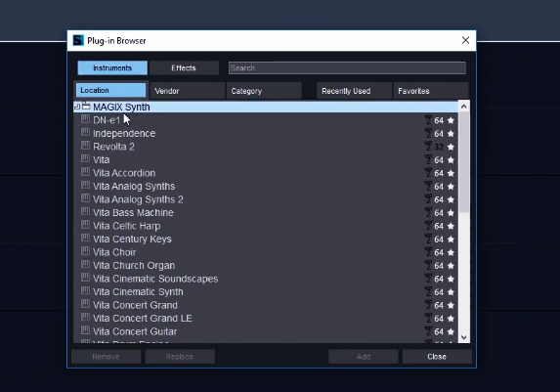Star the Vita Concert Grand LE plug-in

tap(451, 319)
